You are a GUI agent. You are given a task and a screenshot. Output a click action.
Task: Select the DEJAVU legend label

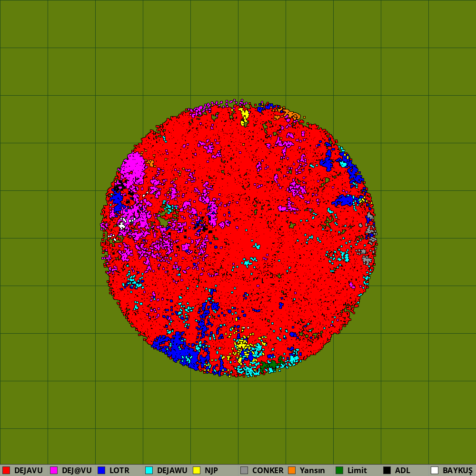click(29, 471)
